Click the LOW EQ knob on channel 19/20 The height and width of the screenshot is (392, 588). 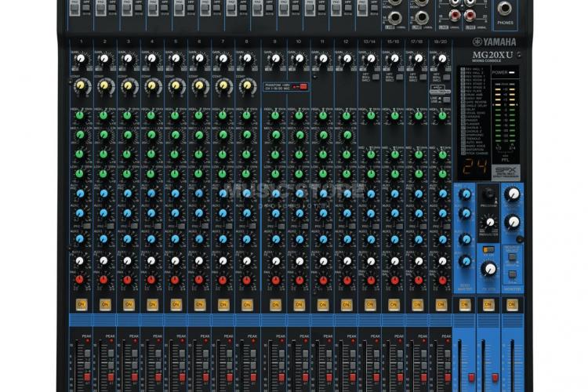tap(442, 174)
